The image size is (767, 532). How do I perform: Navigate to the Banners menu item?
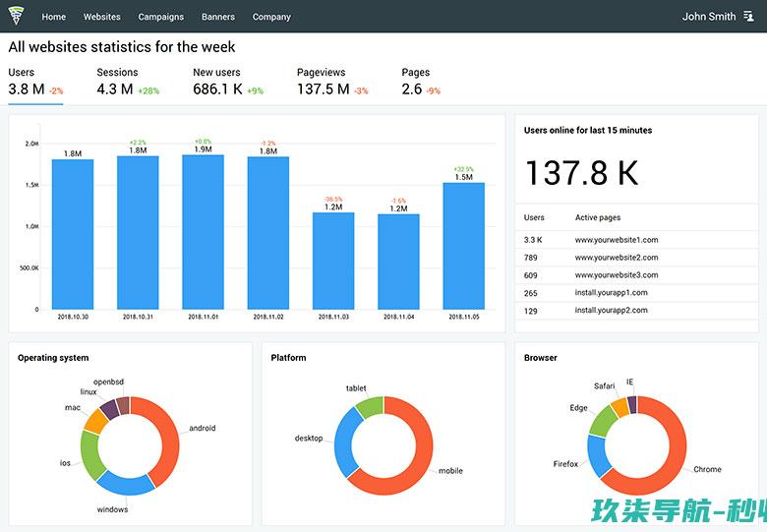coord(218,17)
